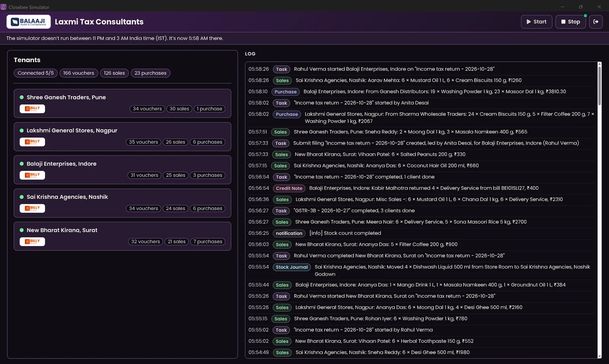609x364 pixels.
Task: Select the New Bharat Kirana, Surat tenant
Action: (123, 236)
